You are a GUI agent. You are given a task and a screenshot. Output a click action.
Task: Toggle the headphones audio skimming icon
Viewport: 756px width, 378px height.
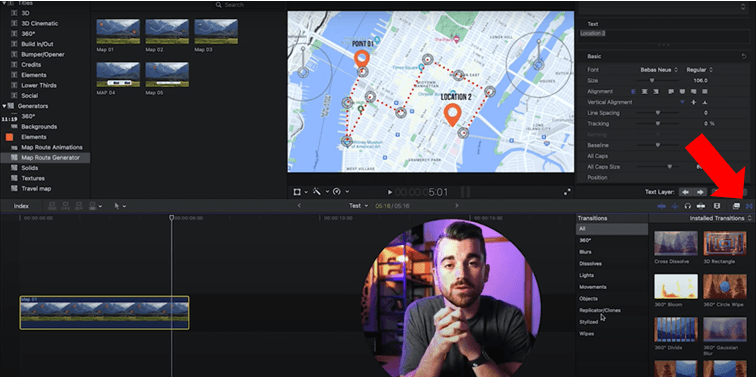688,206
